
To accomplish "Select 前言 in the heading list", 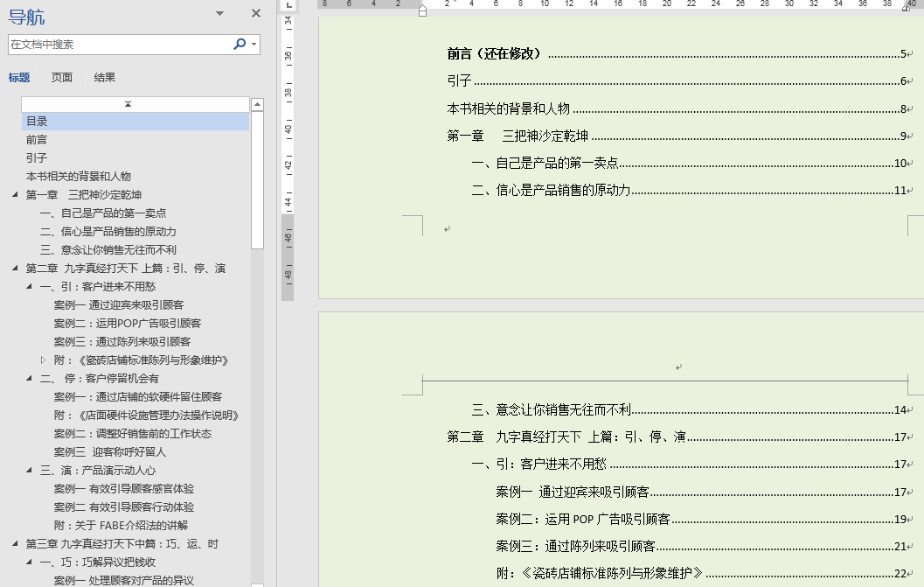I will pos(37,140).
